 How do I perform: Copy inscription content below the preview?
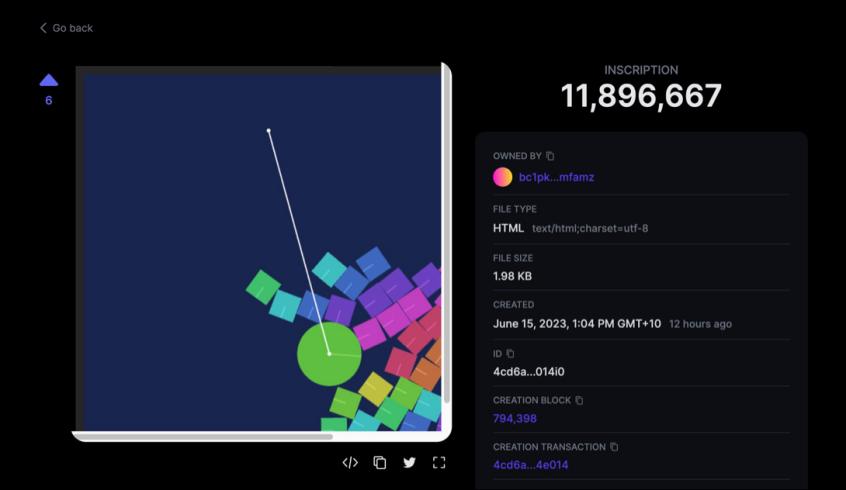click(380, 462)
